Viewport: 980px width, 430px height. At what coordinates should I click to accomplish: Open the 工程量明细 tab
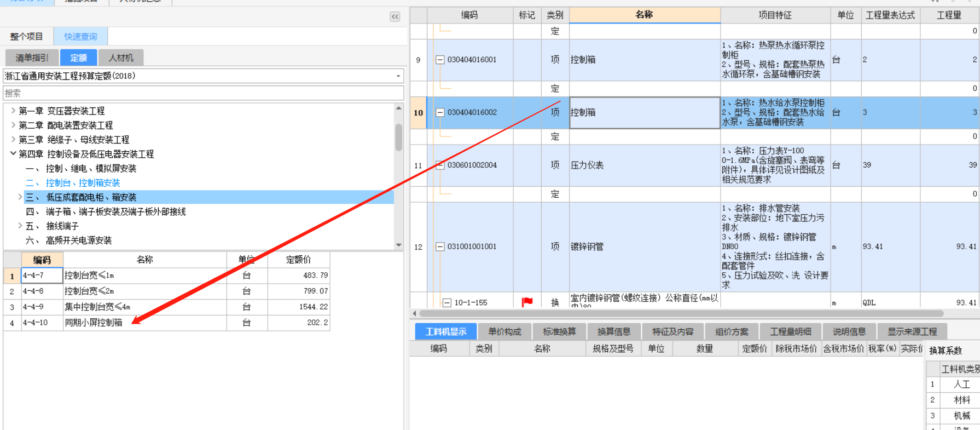coord(790,331)
